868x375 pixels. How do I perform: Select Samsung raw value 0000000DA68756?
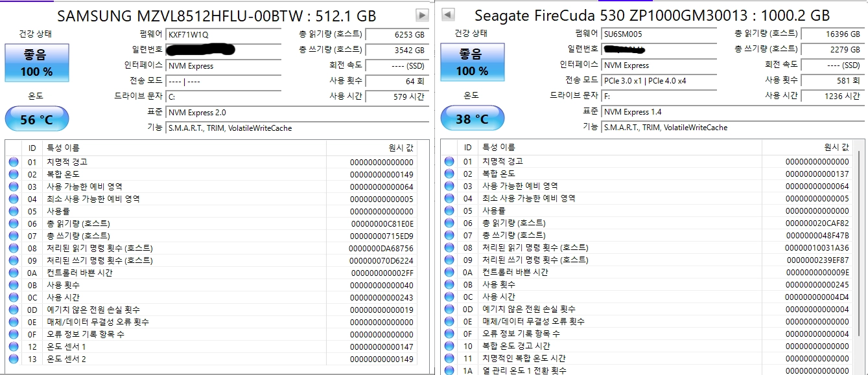382,248
